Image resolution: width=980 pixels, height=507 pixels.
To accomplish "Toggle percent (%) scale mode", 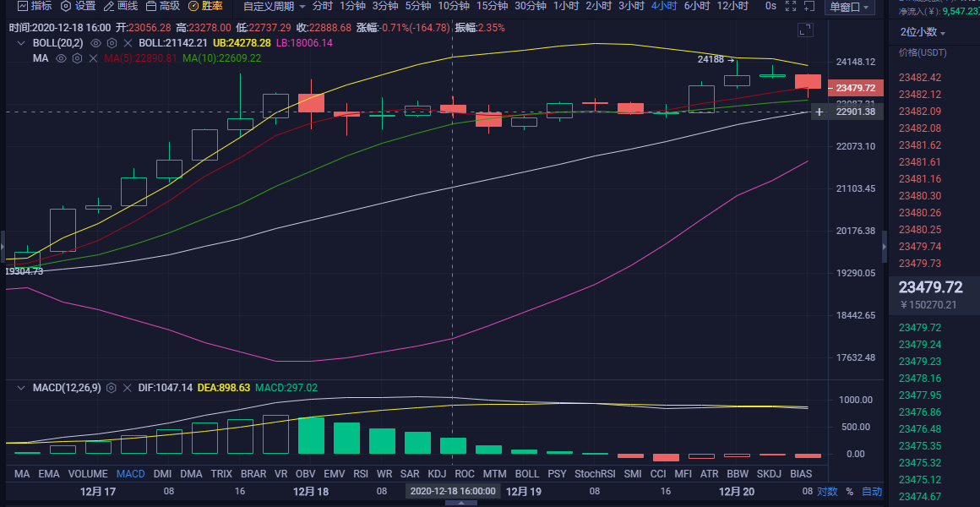I will click(849, 492).
